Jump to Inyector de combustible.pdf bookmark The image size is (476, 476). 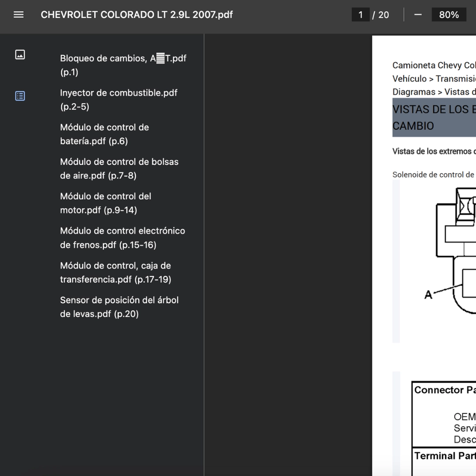[119, 100]
